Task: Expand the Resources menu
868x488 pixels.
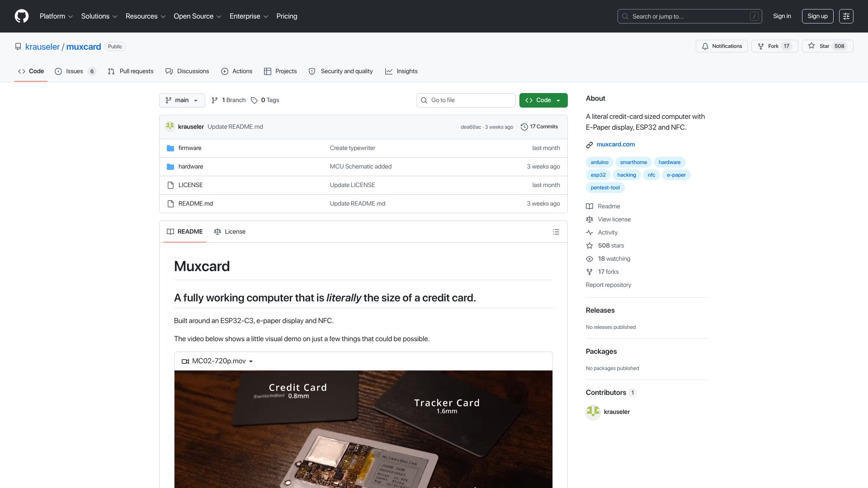Action: pyautogui.click(x=145, y=16)
